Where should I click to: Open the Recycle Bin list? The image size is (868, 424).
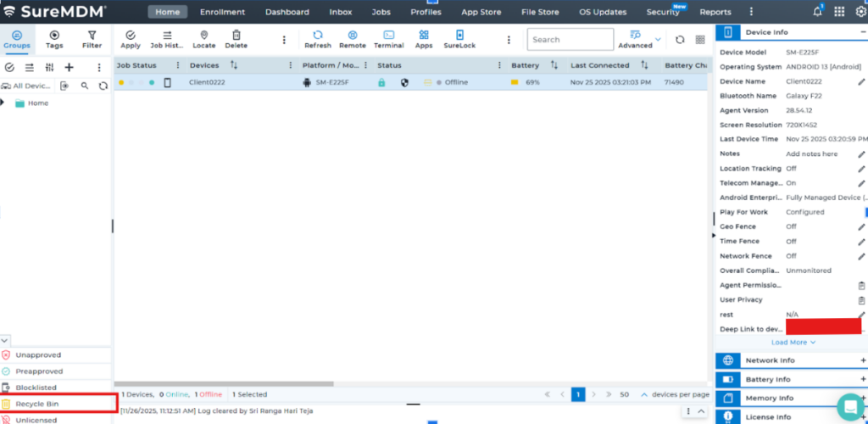click(x=36, y=404)
